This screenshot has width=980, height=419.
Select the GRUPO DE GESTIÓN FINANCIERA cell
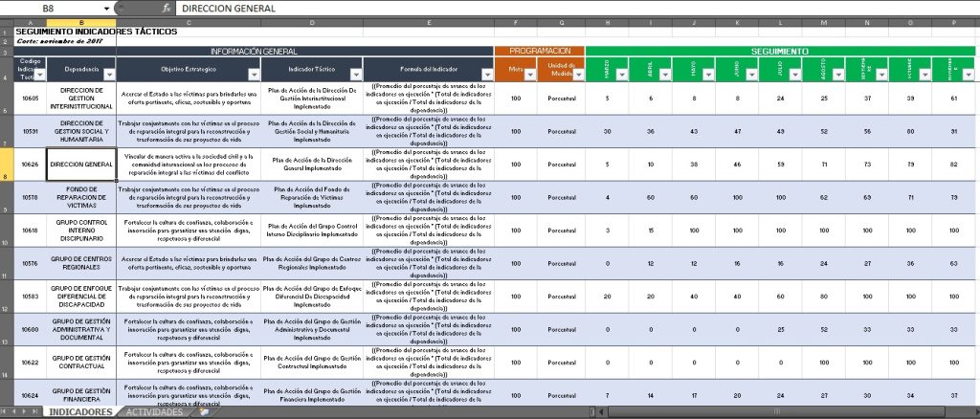click(81, 393)
